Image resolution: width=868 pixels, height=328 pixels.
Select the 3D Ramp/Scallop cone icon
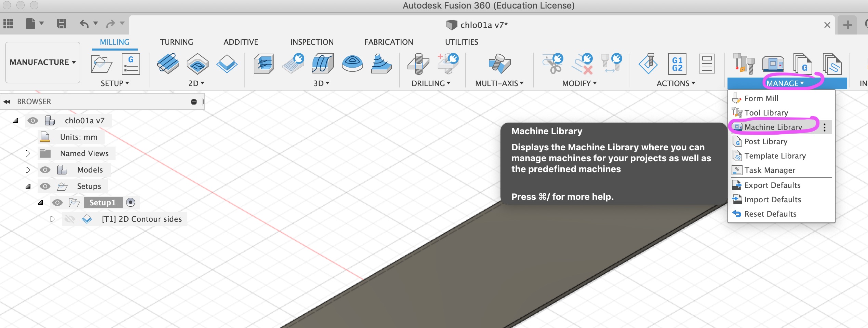[x=381, y=64]
